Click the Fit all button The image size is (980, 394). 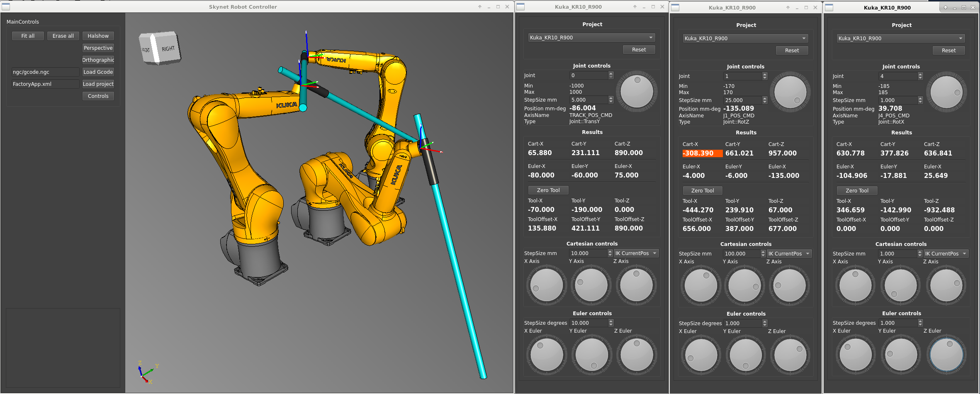pos(28,36)
